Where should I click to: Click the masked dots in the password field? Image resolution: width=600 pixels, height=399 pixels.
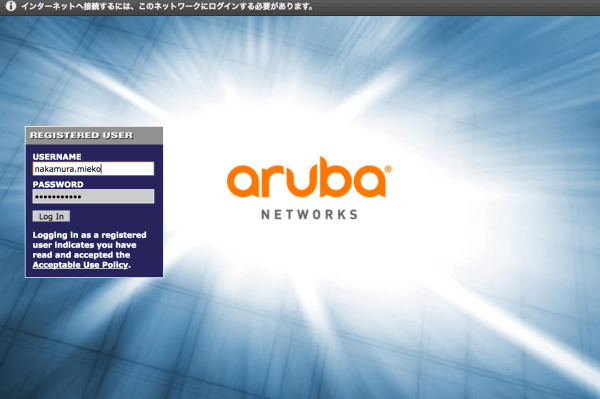point(58,197)
